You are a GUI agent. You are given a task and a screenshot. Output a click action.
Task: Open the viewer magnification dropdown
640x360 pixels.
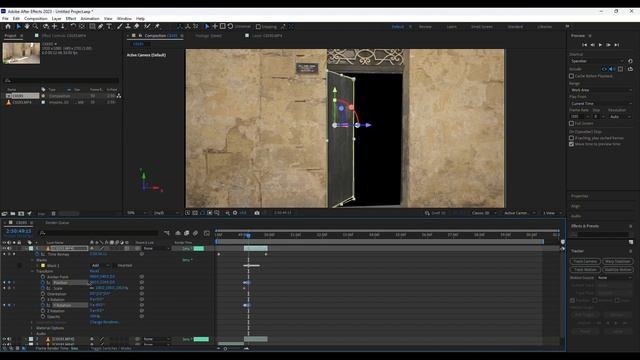136,213
